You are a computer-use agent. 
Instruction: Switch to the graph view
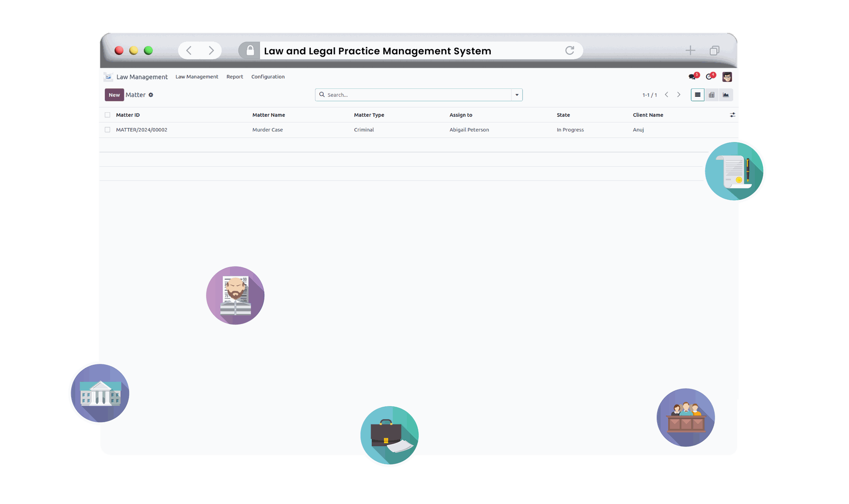pyautogui.click(x=726, y=95)
